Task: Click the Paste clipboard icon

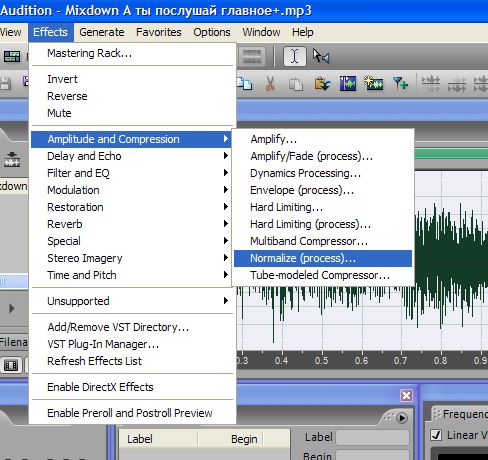Action: (296, 84)
